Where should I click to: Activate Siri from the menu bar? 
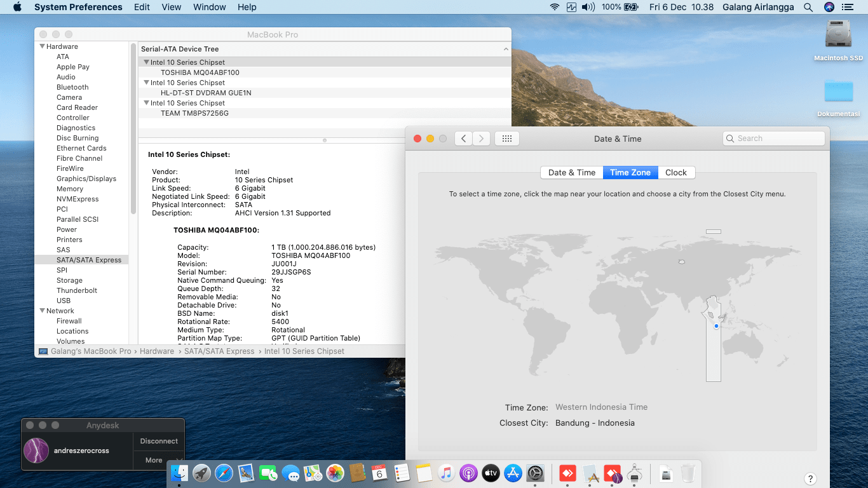(x=829, y=7)
